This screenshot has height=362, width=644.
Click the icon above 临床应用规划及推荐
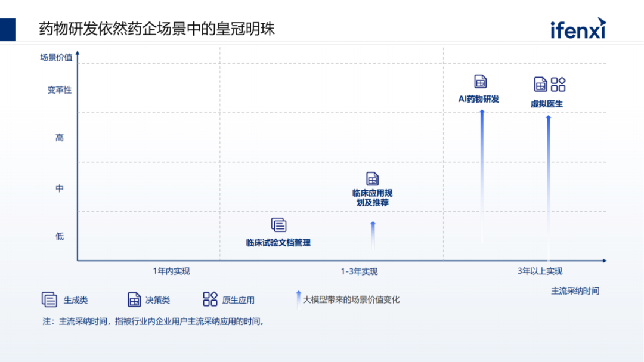(x=372, y=179)
